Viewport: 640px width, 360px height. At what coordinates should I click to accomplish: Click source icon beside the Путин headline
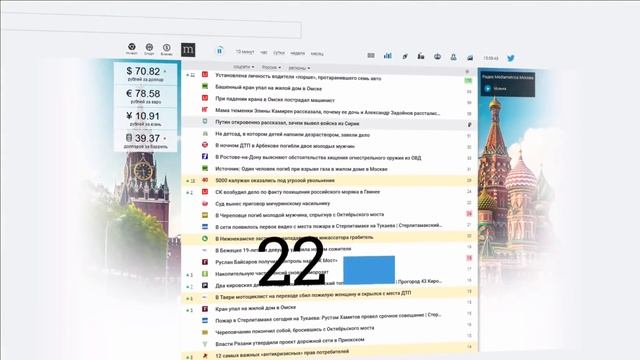pyautogui.click(x=205, y=121)
